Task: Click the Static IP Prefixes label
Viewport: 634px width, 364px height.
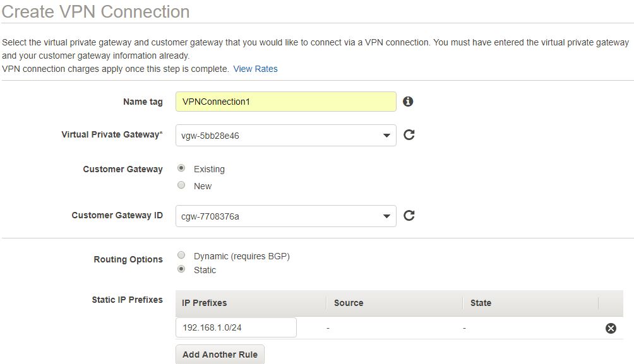Action: pos(127,300)
